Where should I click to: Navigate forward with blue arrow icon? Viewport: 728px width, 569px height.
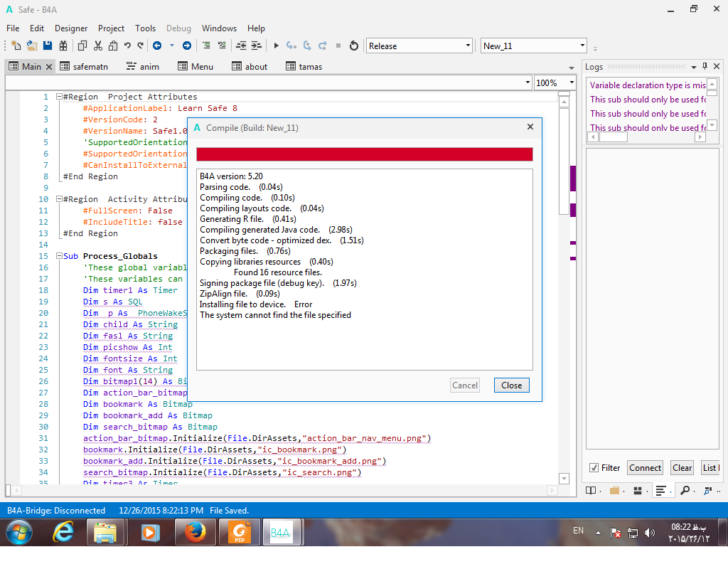(x=186, y=46)
